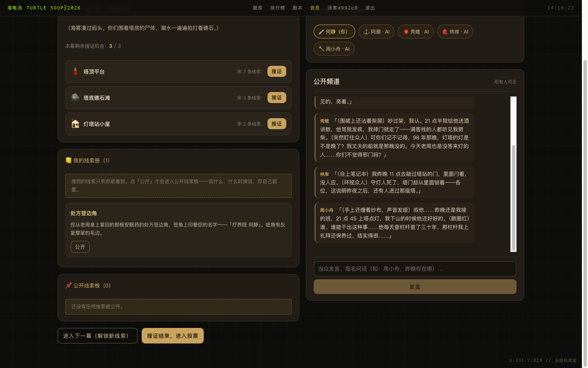Search for evidence at 塔底礁石滩
The height and width of the screenshot is (368, 588).
click(x=276, y=98)
